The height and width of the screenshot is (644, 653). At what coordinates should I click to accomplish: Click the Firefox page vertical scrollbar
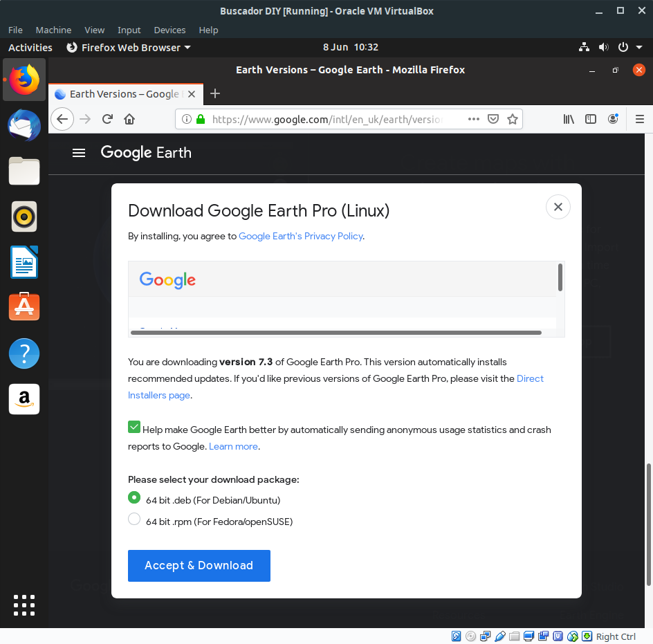[648, 524]
